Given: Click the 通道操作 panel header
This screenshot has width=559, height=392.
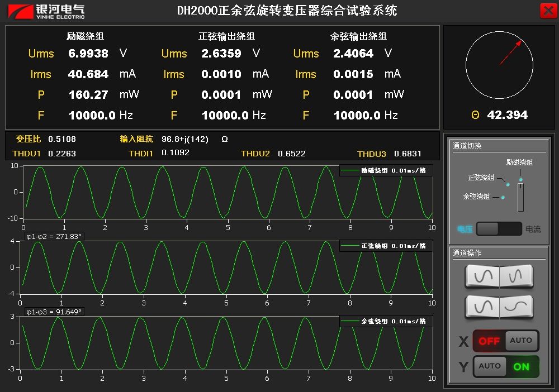Looking at the screenshot, I should [468, 253].
